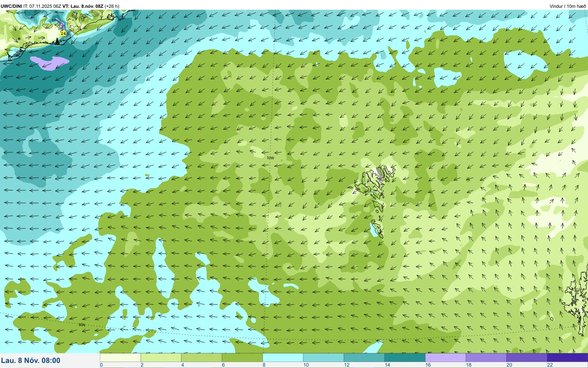Select the 10–12 m/s legend swatch
Viewport: 588px width, 368px height.
coord(323,357)
